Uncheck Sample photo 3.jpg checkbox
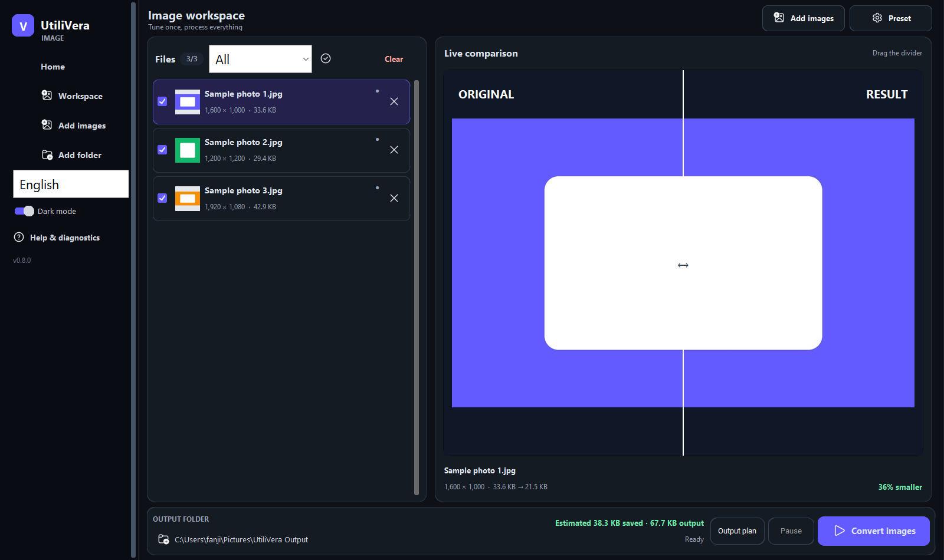The height and width of the screenshot is (560, 944). pyautogui.click(x=162, y=198)
